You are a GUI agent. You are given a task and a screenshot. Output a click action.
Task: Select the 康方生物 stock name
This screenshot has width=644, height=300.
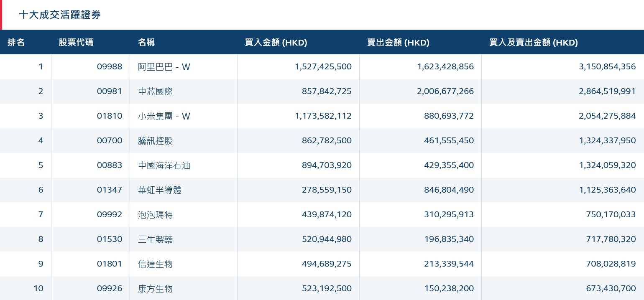pyautogui.click(x=155, y=289)
